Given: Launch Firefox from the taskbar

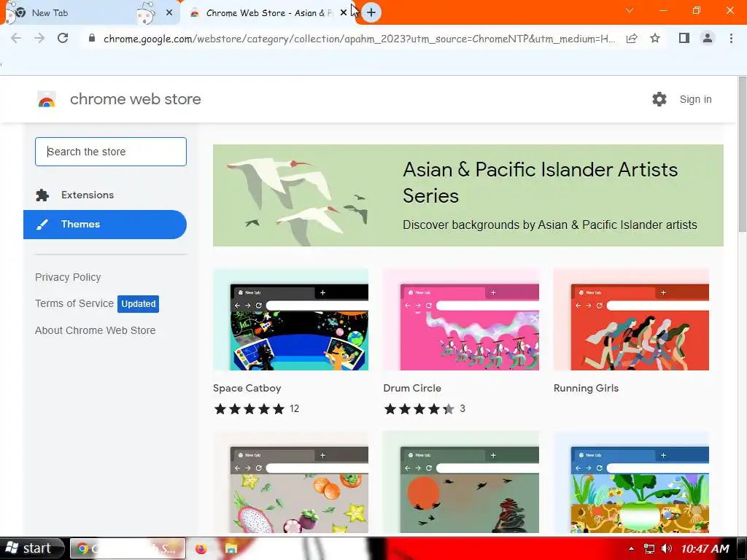Looking at the screenshot, I should tap(201, 548).
